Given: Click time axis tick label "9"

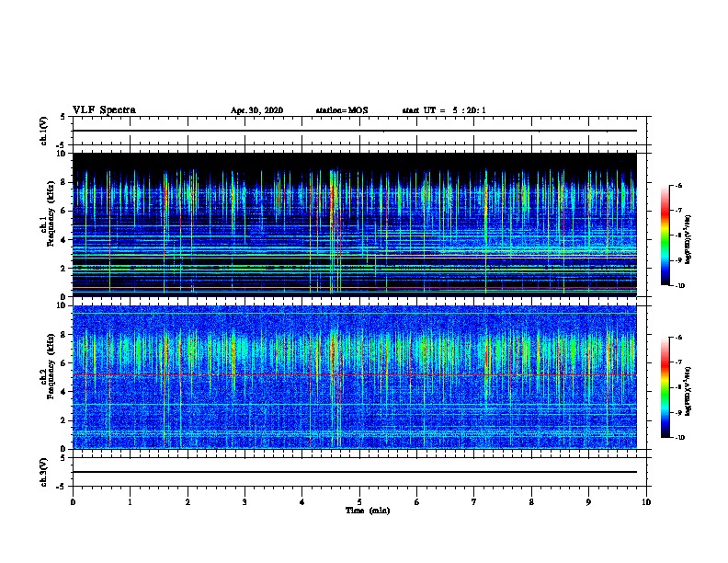Looking at the screenshot, I should tap(588, 502).
